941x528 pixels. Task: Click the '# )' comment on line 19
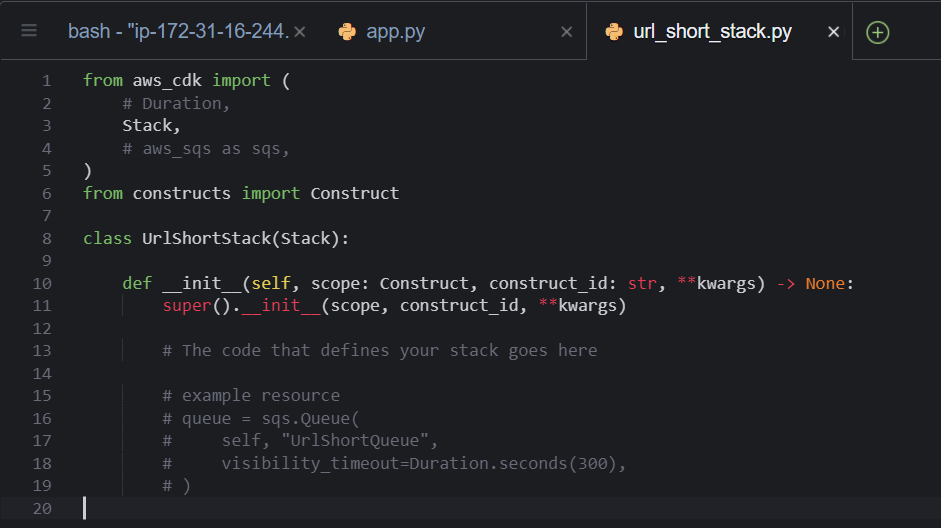point(176,485)
